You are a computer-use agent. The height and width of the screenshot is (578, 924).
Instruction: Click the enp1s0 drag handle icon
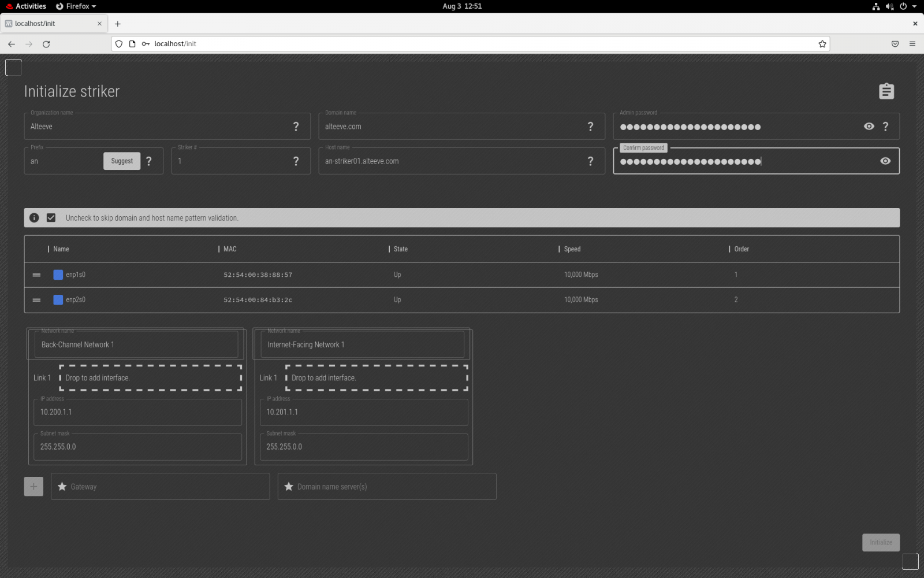[36, 275]
